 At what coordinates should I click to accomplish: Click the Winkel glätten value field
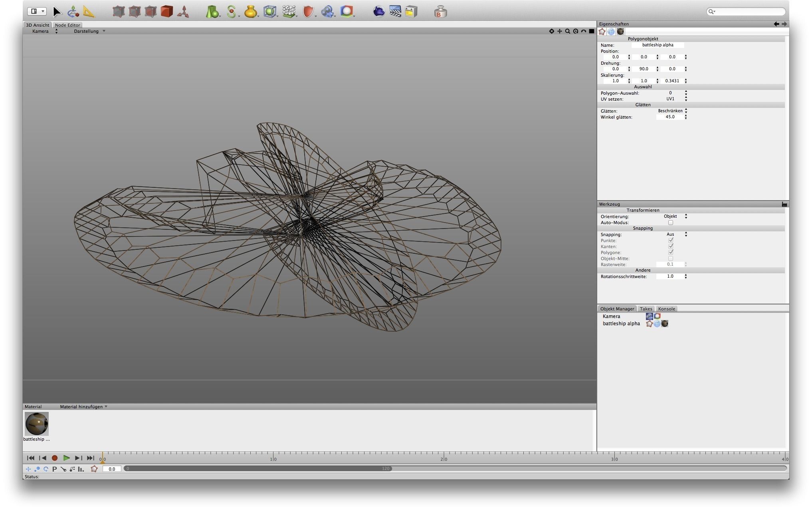tap(669, 117)
